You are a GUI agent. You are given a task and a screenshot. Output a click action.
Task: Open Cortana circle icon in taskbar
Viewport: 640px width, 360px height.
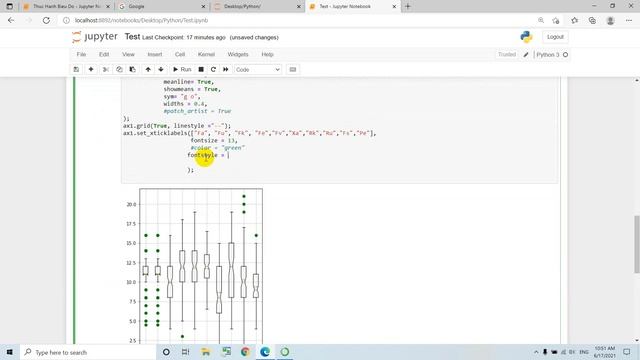click(166, 352)
